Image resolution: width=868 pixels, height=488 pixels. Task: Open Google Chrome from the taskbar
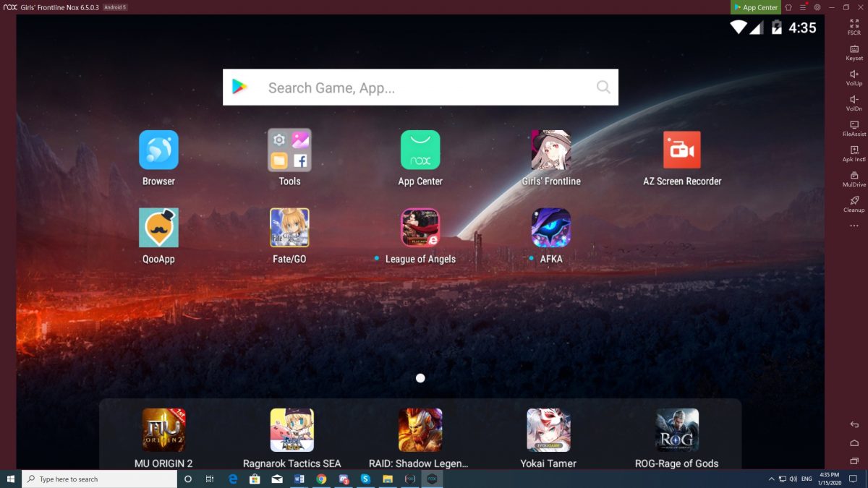[321, 479]
